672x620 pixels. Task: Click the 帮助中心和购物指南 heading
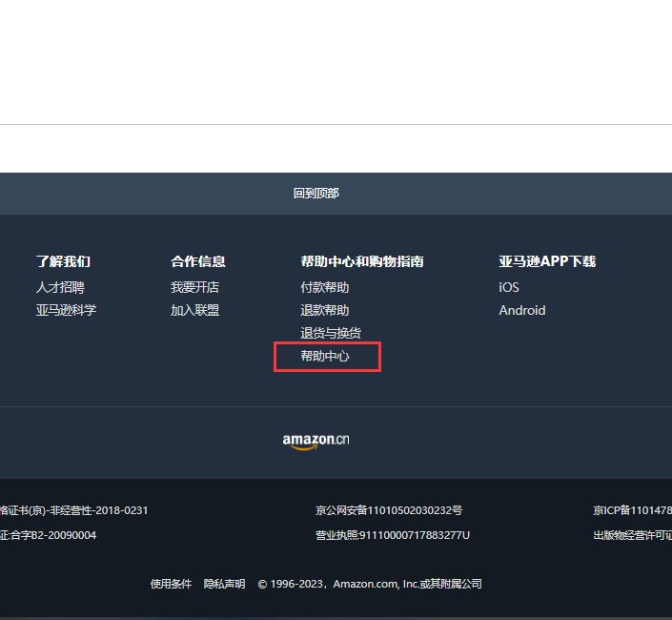click(x=362, y=261)
